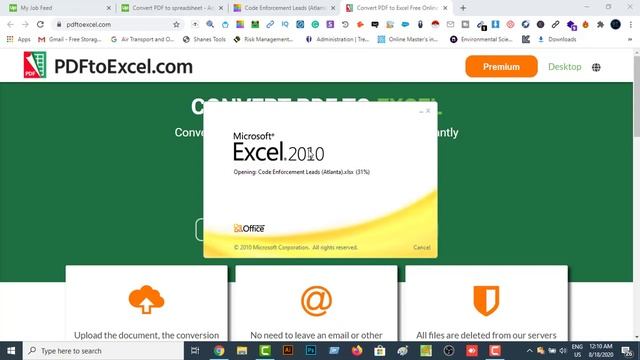The image size is (640, 360).
Task: Open the notification center icon
Action: (x=627, y=351)
